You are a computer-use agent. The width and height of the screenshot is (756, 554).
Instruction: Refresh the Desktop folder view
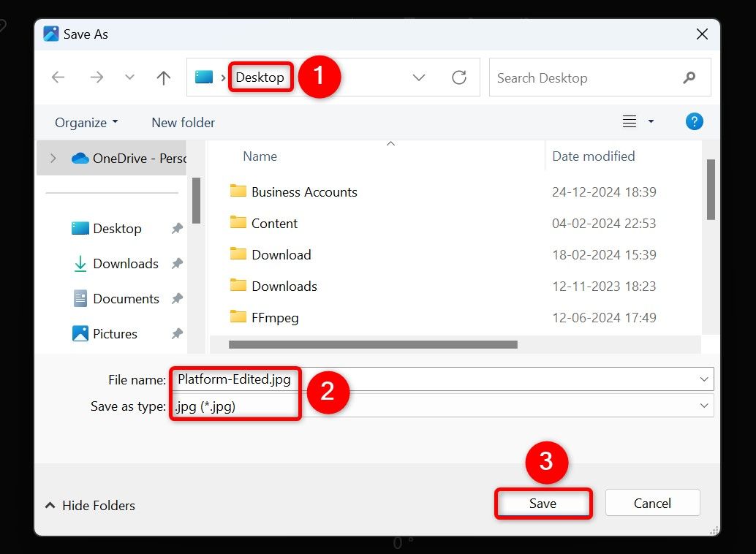(x=459, y=77)
